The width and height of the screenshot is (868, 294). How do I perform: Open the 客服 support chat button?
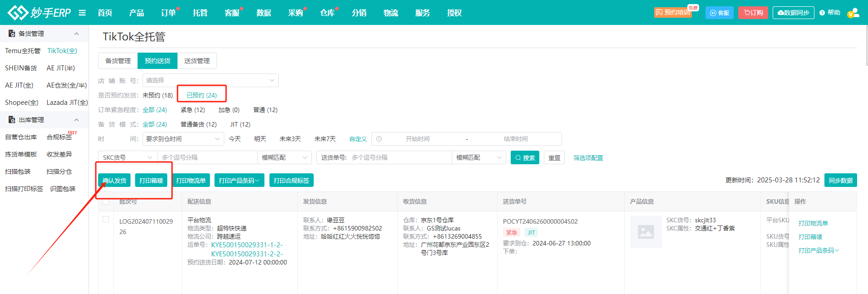click(x=720, y=13)
